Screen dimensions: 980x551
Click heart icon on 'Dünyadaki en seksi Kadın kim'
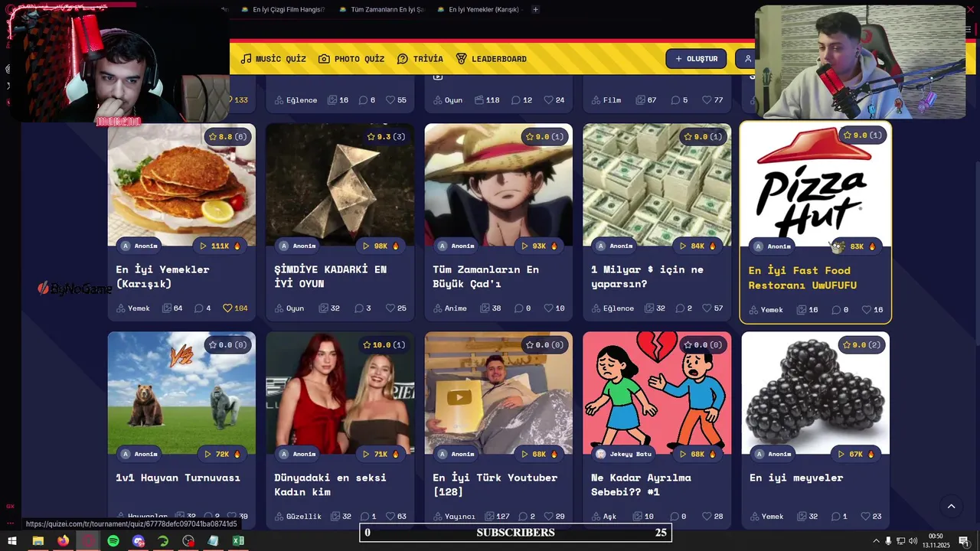390,517
